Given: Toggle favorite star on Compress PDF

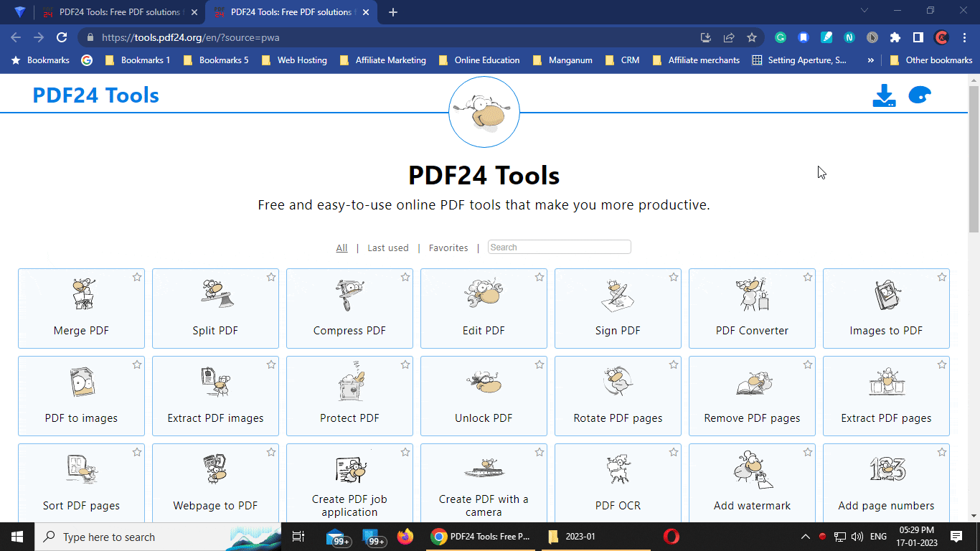Looking at the screenshot, I should (405, 277).
